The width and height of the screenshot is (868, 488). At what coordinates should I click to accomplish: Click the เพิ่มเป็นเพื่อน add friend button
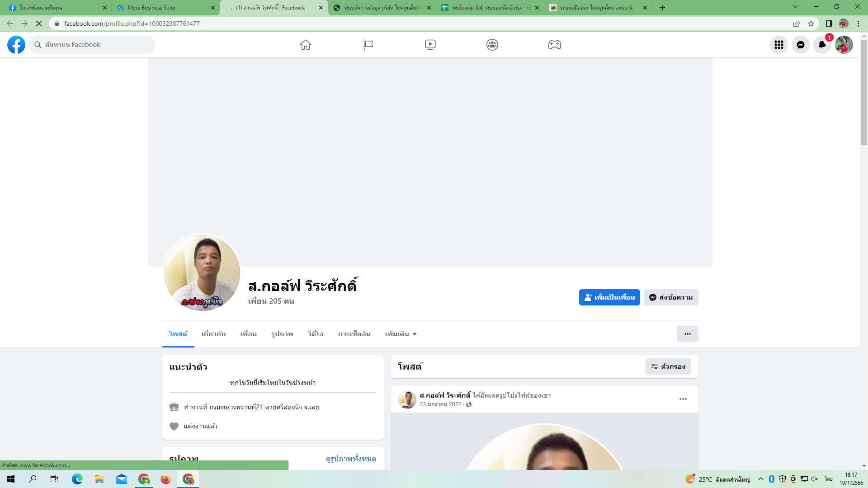(x=609, y=297)
